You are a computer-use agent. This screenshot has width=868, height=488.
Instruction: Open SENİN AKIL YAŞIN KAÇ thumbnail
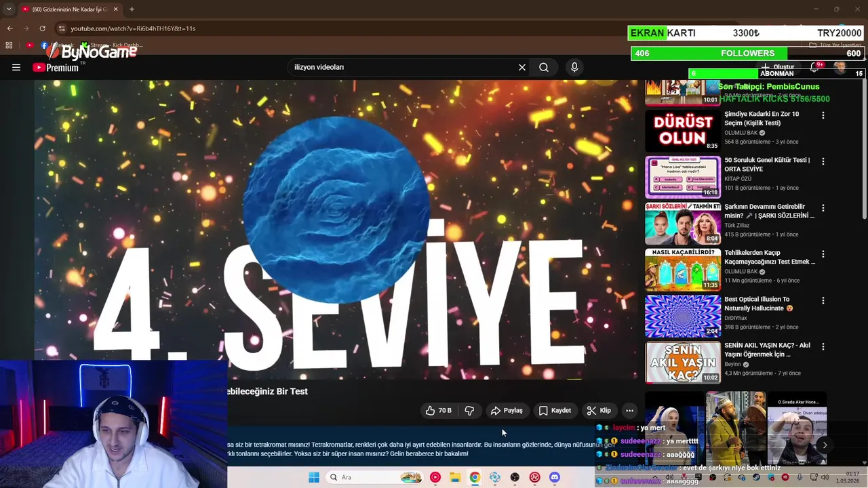pos(683,361)
